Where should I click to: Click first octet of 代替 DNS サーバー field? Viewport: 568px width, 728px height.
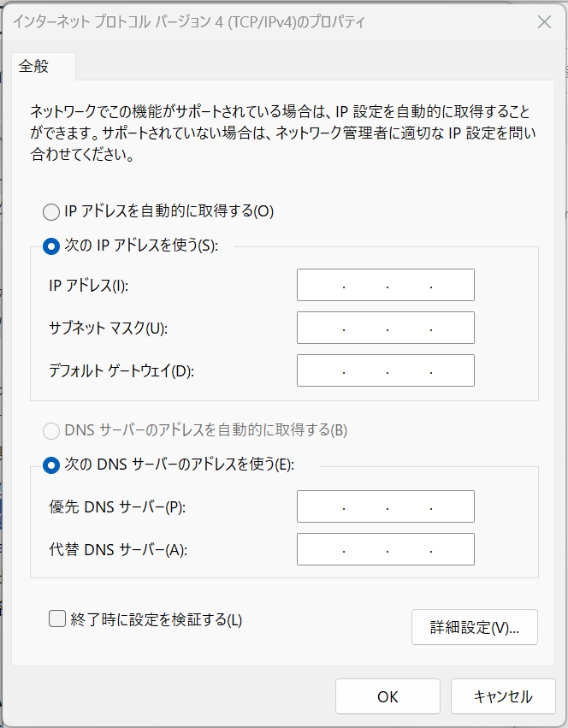pos(321,549)
